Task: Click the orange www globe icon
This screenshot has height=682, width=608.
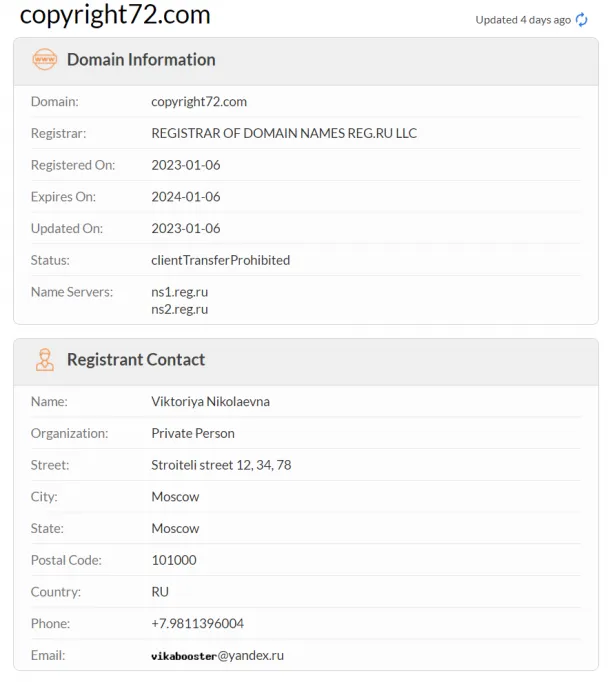Action: pos(44,59)
